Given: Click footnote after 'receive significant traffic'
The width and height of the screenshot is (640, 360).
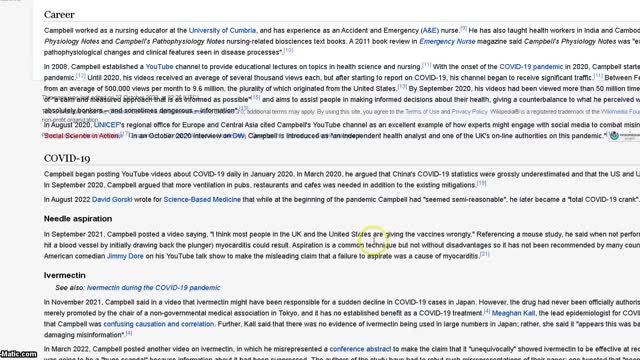Looking at the screenshot, I should [598, 76].
